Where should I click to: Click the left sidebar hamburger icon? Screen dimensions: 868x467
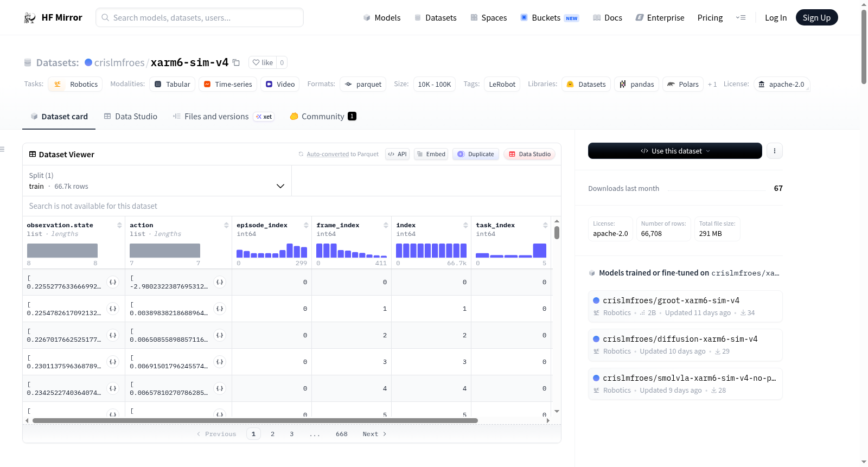(2, 149)
